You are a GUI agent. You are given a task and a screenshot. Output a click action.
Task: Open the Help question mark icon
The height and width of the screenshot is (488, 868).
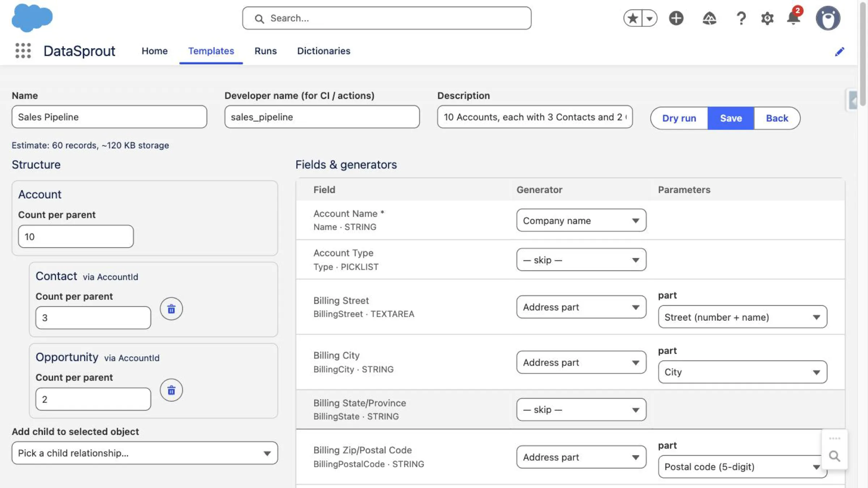pos(741,18)
